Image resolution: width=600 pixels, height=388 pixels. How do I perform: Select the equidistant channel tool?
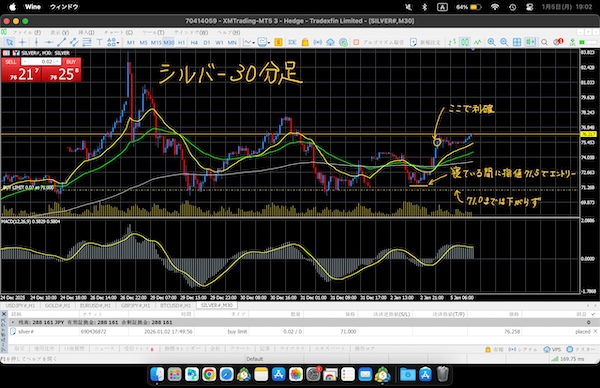click(x=74, y=42)
